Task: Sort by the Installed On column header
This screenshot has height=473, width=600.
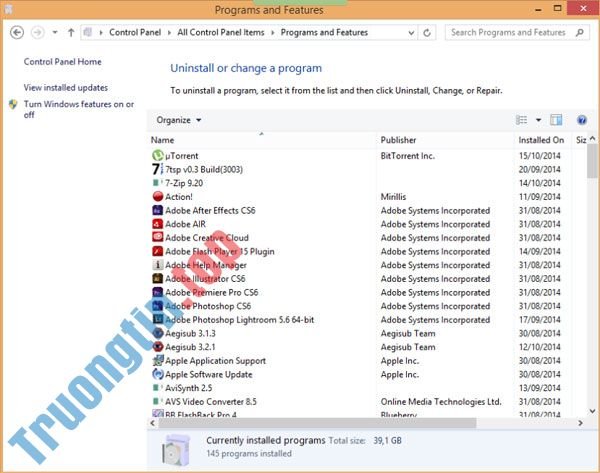Action: pos(543,140)
